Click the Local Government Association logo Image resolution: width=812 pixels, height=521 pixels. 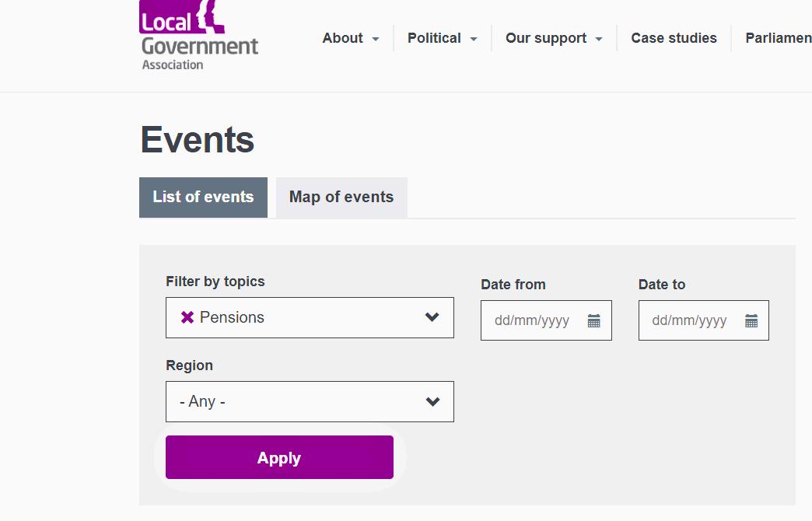(x=199, y=36)
